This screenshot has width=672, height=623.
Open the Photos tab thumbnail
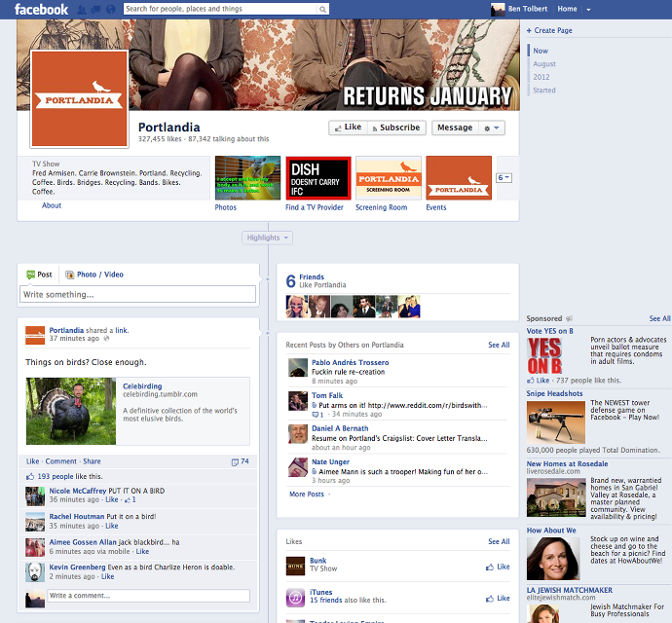click(x=247, y=178)
